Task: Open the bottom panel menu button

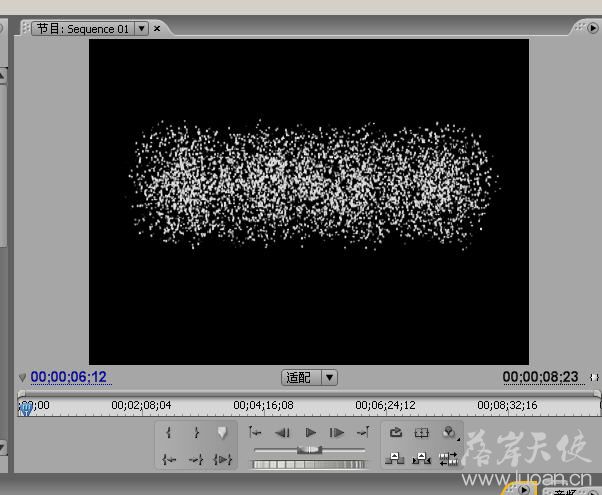Action: pos(524,490)
